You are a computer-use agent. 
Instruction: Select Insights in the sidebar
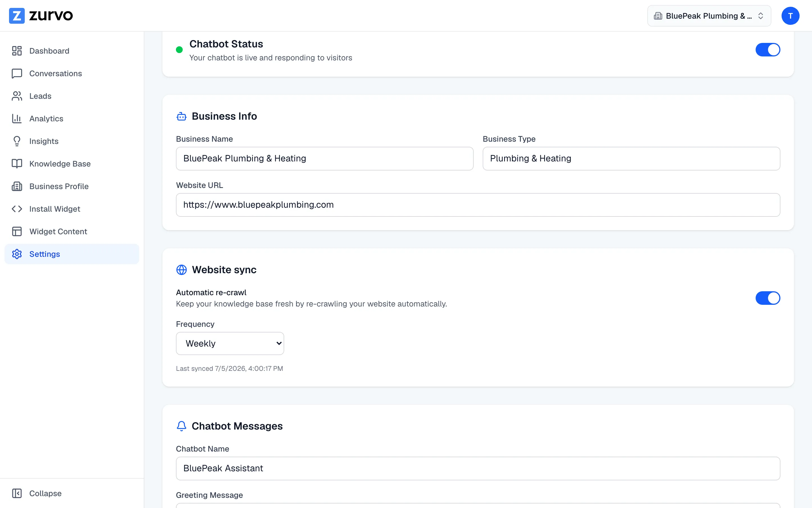click(x=72, y=141)
